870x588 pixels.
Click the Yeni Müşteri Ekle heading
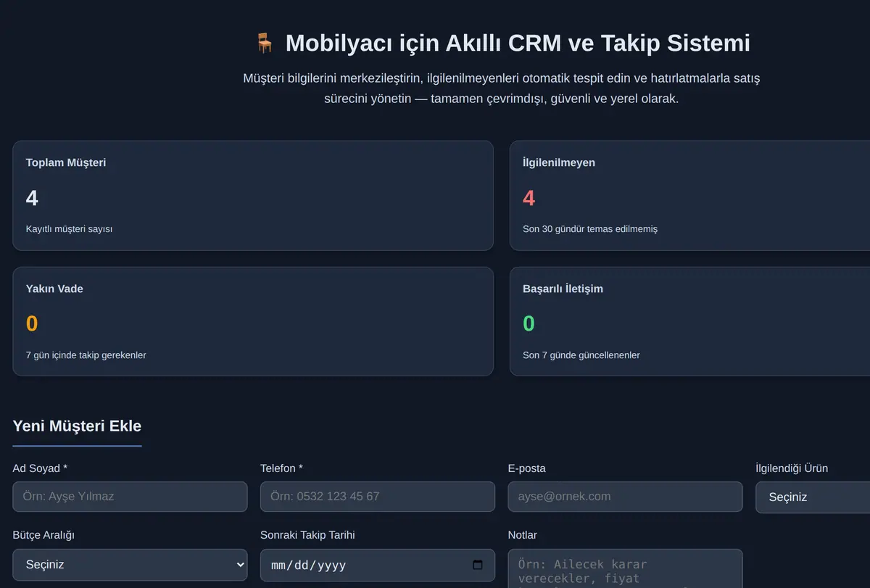pos(77,426)
